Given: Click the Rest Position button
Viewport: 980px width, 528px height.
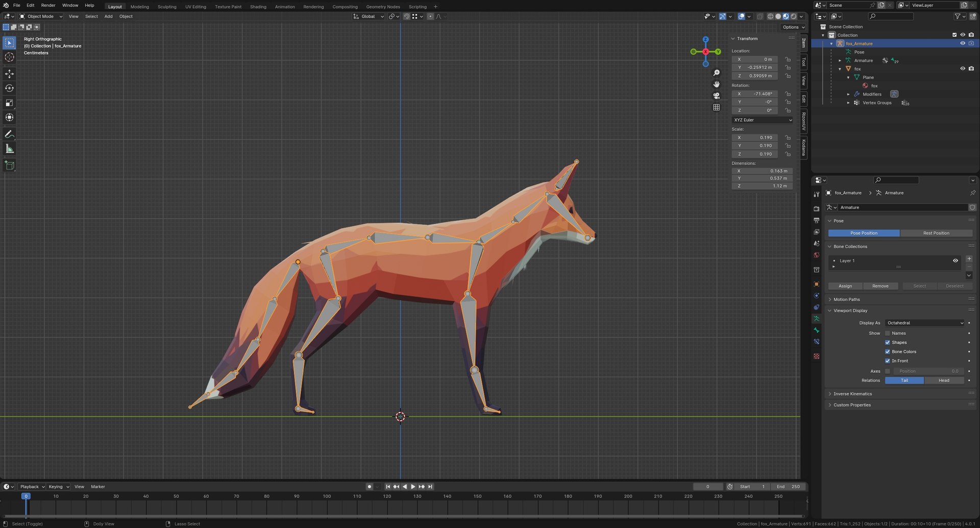Looking at the screenshot, I should (936, 233).
